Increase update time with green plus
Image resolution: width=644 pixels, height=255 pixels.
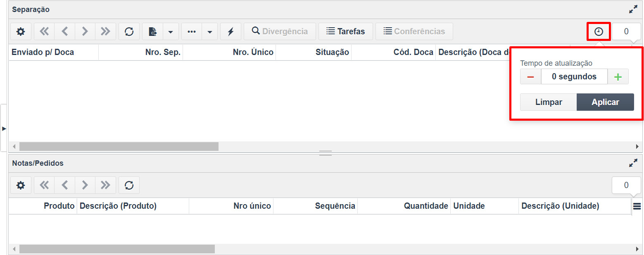pos(618,77)
